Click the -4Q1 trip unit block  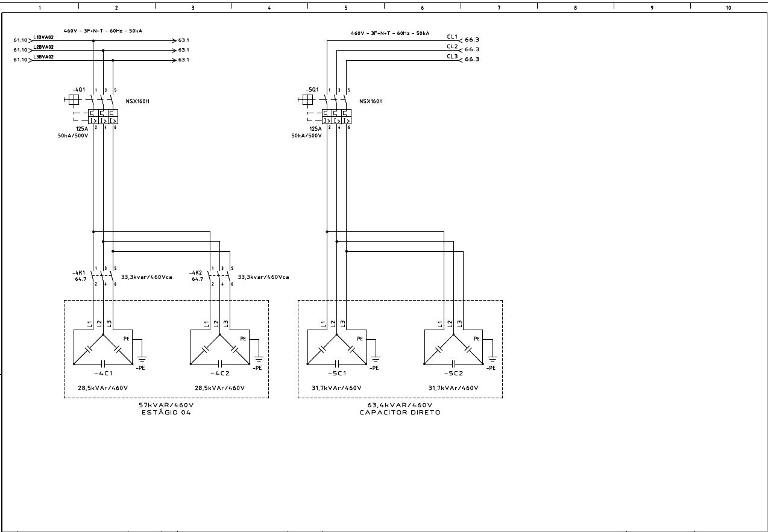(x=103, y=117)
